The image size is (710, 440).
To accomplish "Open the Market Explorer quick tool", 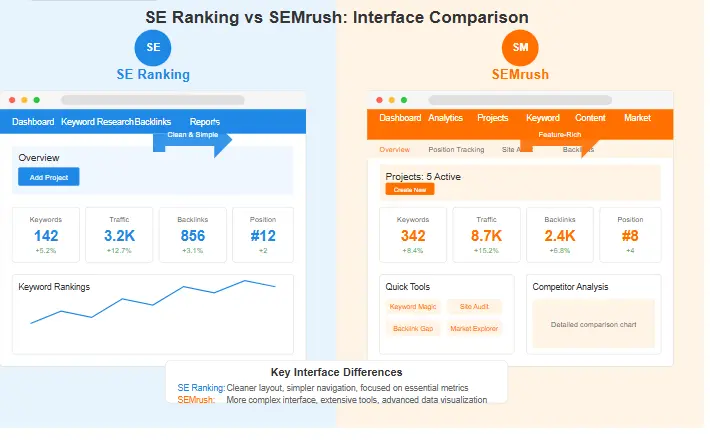I will pos(474,329).
